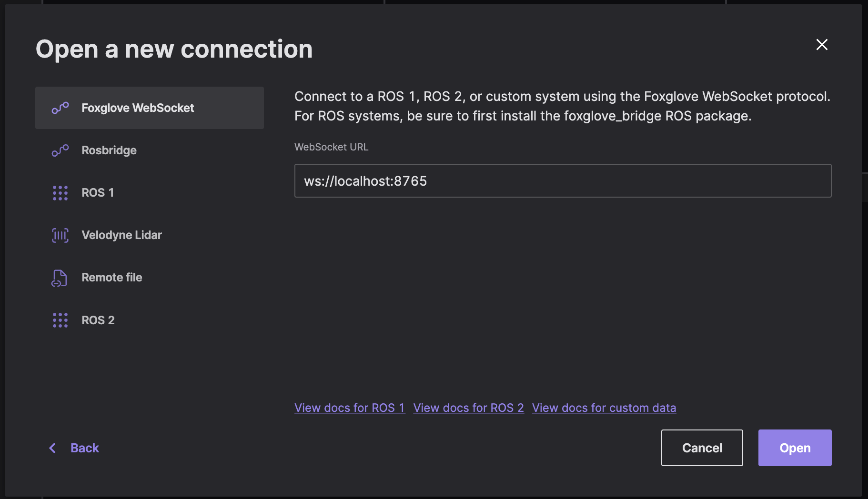The width and height of the screenshot is (868, 499).
Task: Click the ROS 2 dotted grid icon
Action: coord(60,320)
